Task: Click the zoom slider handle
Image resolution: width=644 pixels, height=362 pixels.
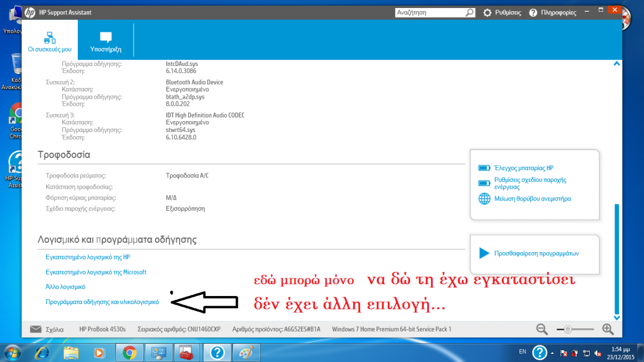Action: [568, 329]
